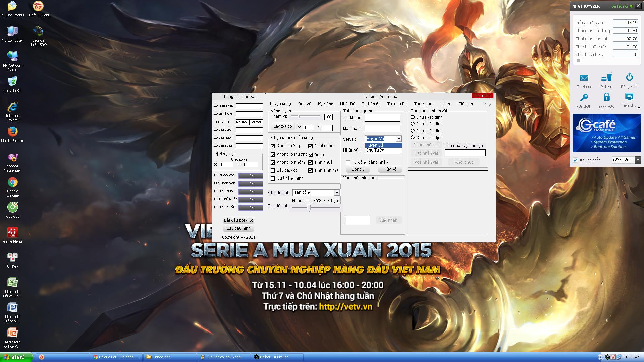Image resolution: width=644 pixels, height=362 pixels.
Task: Click the Tài khoản input field
Action: click(x=382, y=118)
